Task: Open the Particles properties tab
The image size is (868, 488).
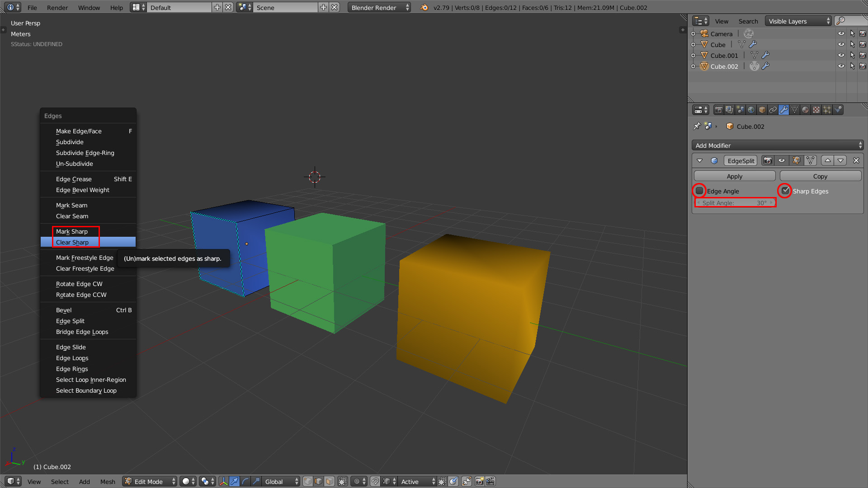Action: (x=827, y=110)
